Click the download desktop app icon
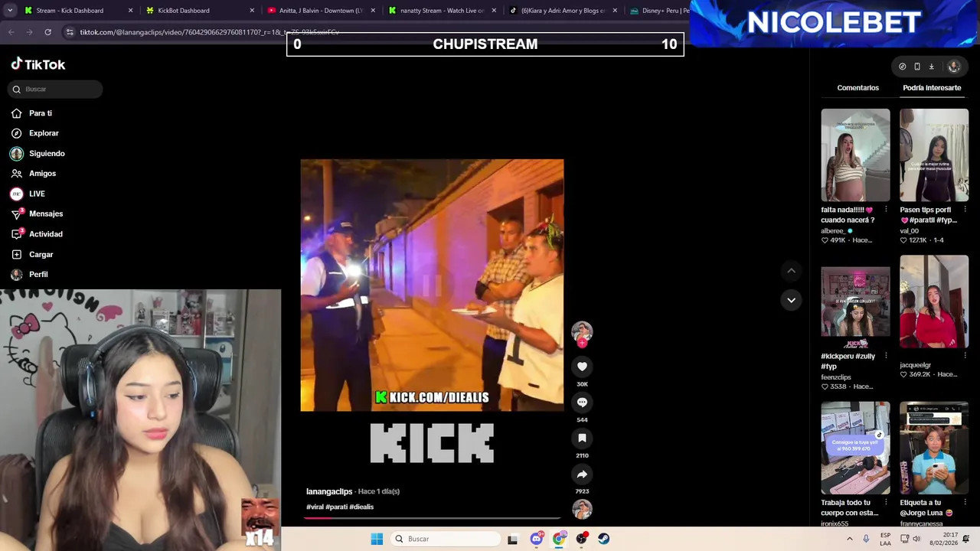Viewport: 980px width, 551px height. click(932, 67)
